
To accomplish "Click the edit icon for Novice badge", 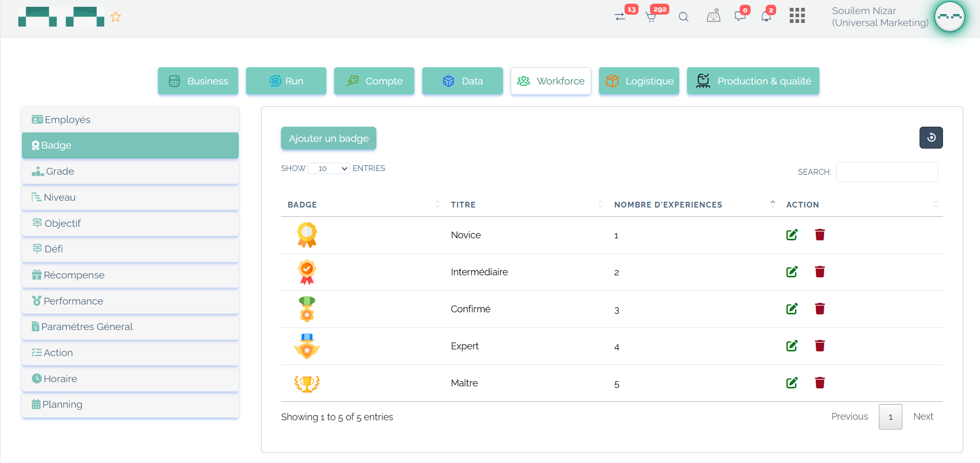I will click(791, 235).
